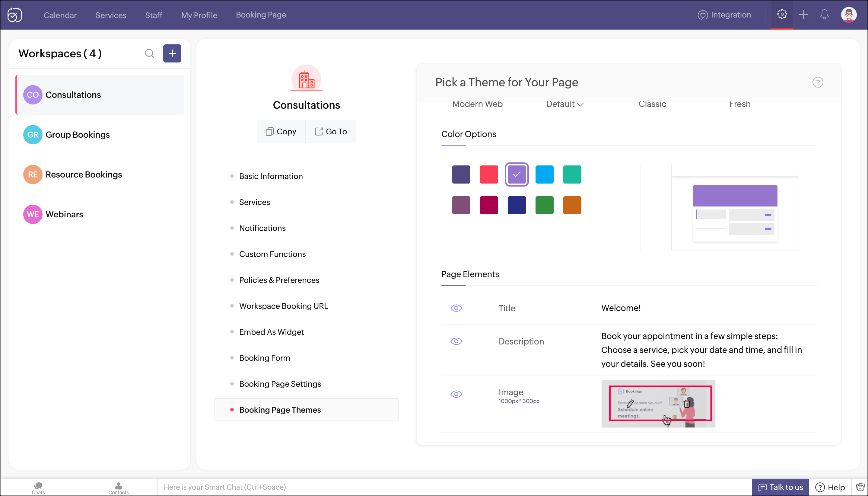Screen dimensions: 868x496
Task: Select Booking Form settings item
Action: click(x=265, y=358)
